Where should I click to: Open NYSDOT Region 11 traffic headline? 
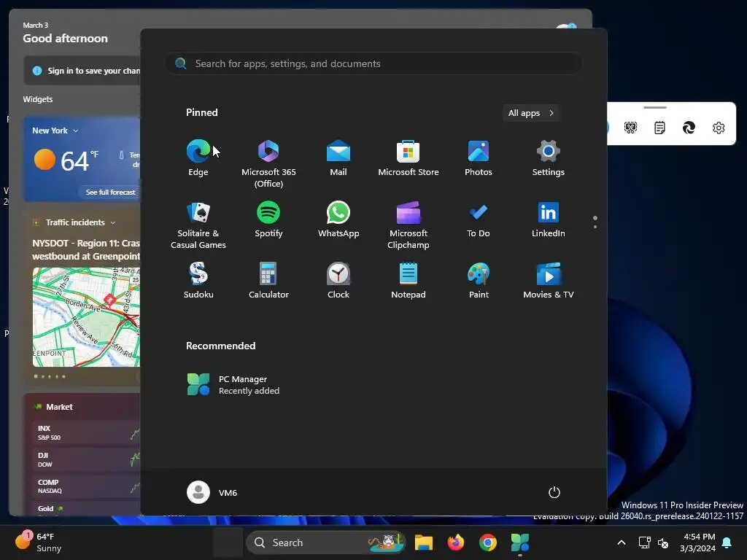pyautogui.click(x=86, y=249)
